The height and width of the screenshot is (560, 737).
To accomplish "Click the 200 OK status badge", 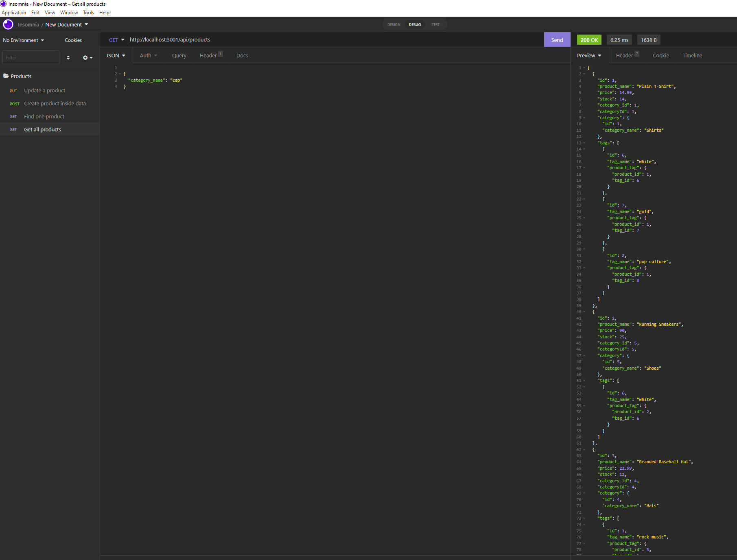I will tap(589, 40).
